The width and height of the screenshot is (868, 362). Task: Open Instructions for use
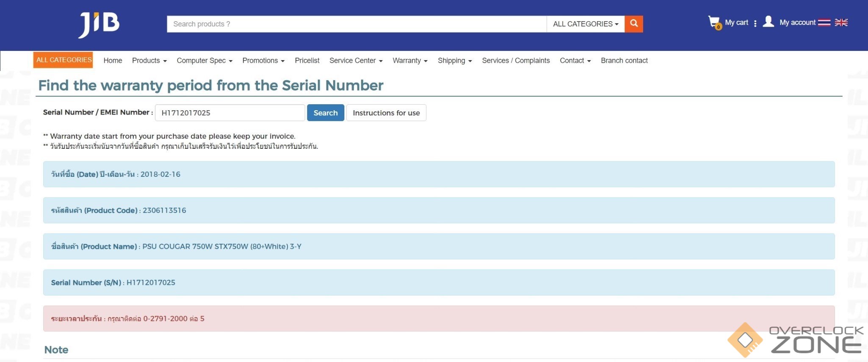[x=386, y=113]
